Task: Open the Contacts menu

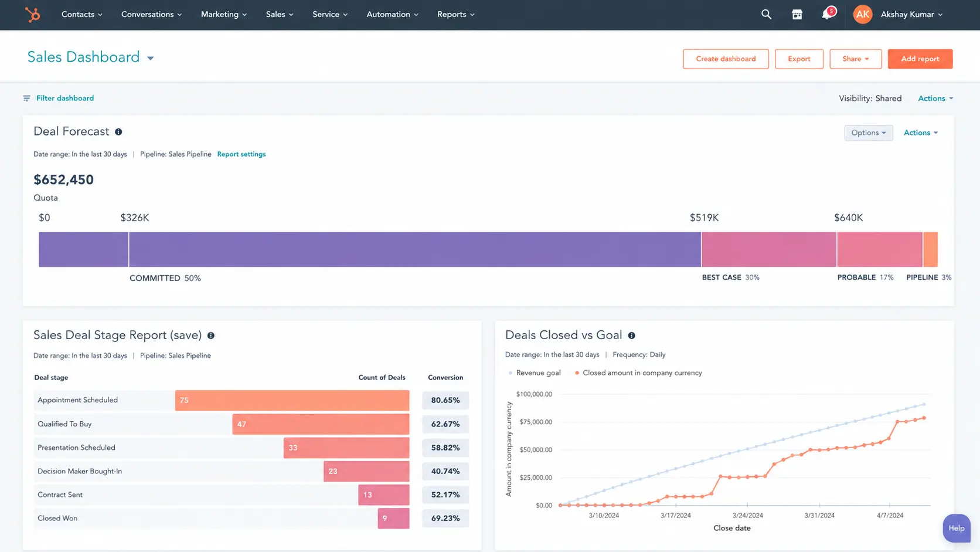Action: [81, 14]
